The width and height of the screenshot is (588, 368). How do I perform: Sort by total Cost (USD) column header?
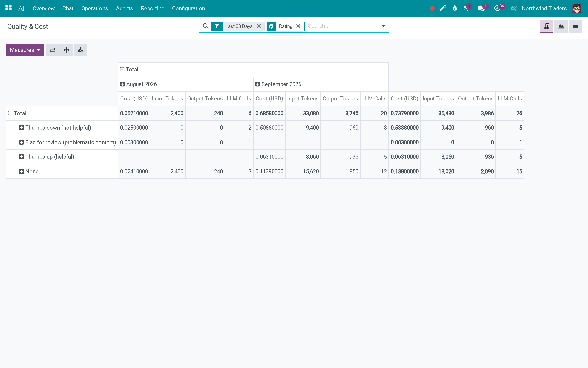click(x=405, y=99)
